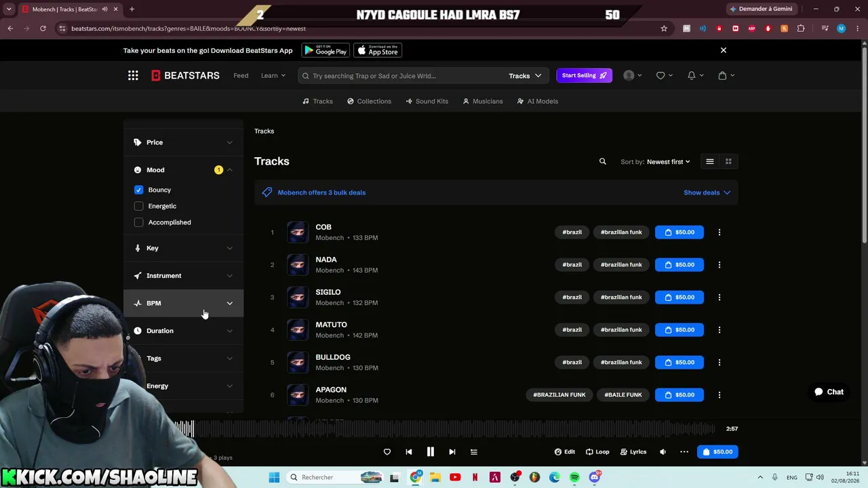The height and width of the screenshot is (488, 868).
Task: Open the AI Models navigation tab
Action: point(537,101)
